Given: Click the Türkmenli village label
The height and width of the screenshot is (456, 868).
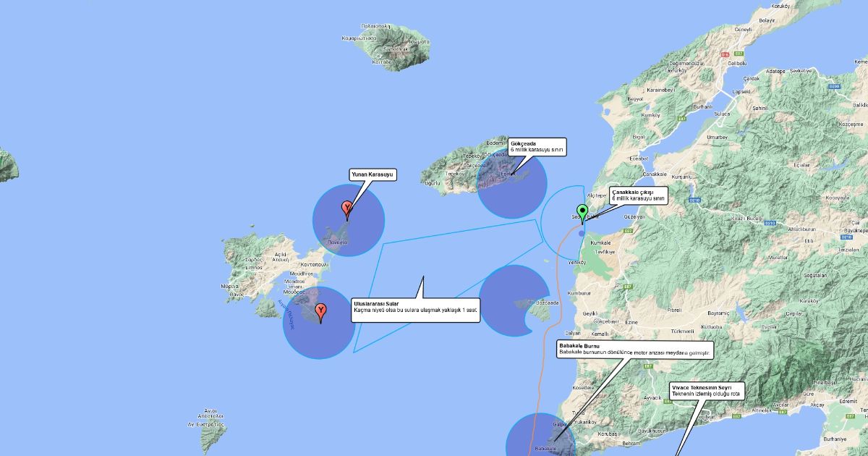Looking at the screenshot, I should point(683,331).
